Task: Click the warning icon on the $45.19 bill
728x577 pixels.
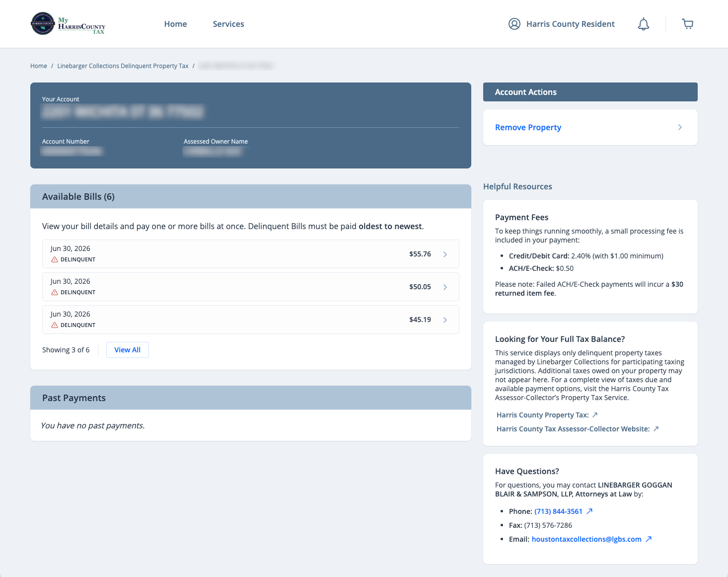Action: point(55,325)
